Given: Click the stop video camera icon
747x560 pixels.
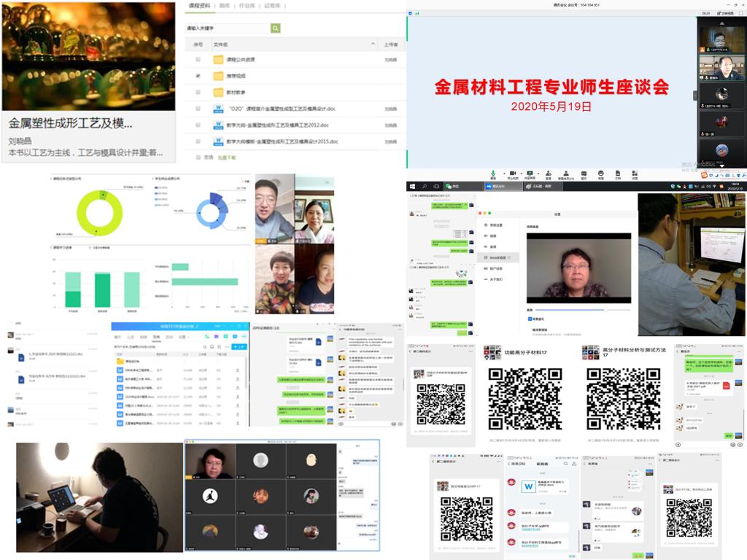Looking at the screenshot, I should (x=513, y=174).
